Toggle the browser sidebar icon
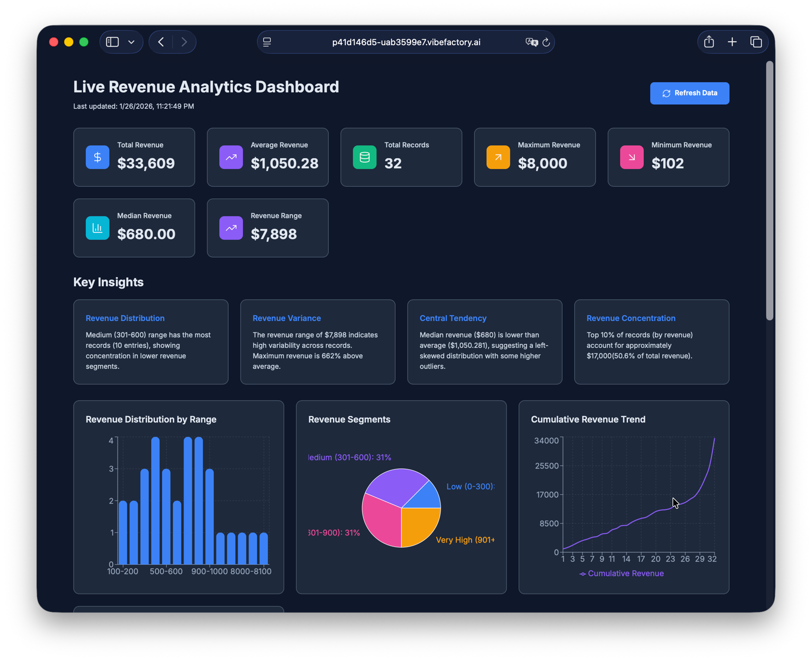Screen dimensions: 812x661 point(112,42)
